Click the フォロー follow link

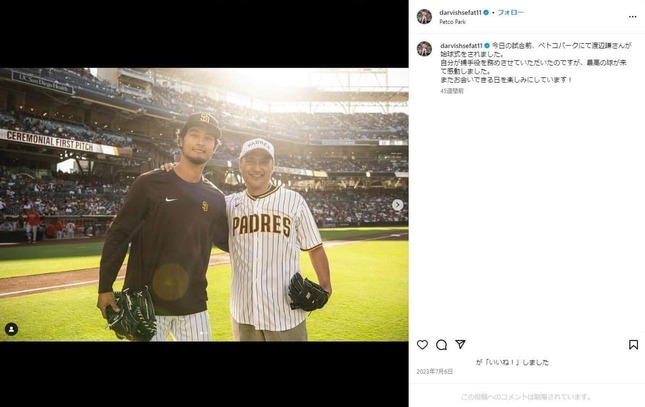coord(510,13)
